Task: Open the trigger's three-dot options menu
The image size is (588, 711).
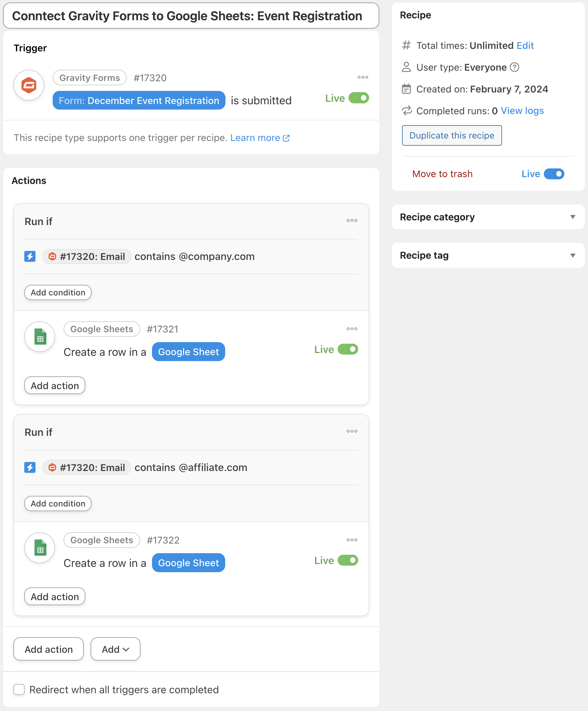Action: pyautogui.click(x=363, y=78)
